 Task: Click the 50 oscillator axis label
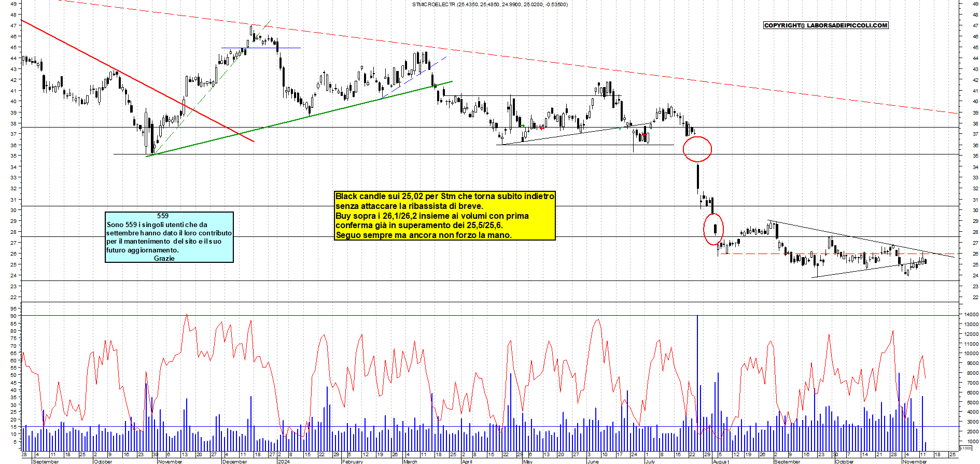(x=13, y=375)
